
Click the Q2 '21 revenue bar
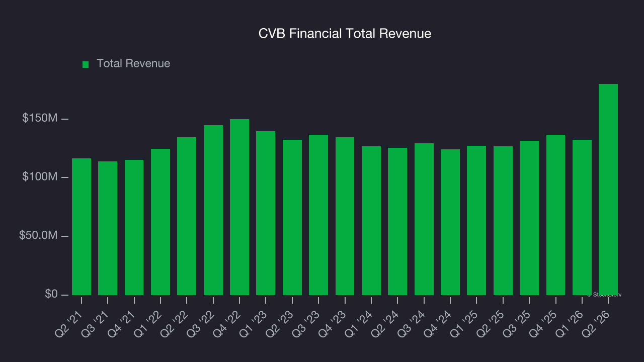tap(82, 227)
